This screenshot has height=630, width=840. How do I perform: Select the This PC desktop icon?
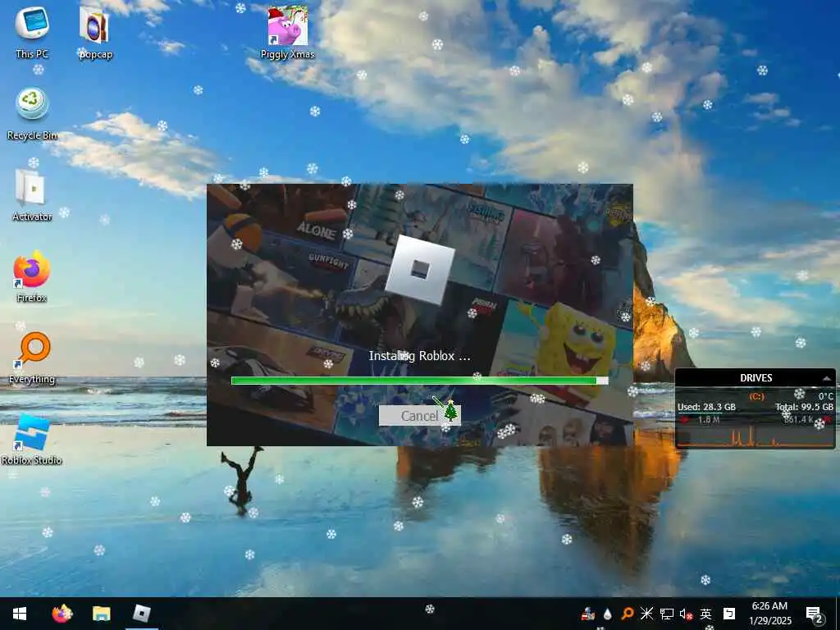pyautogui.click(x=32, y=32)
